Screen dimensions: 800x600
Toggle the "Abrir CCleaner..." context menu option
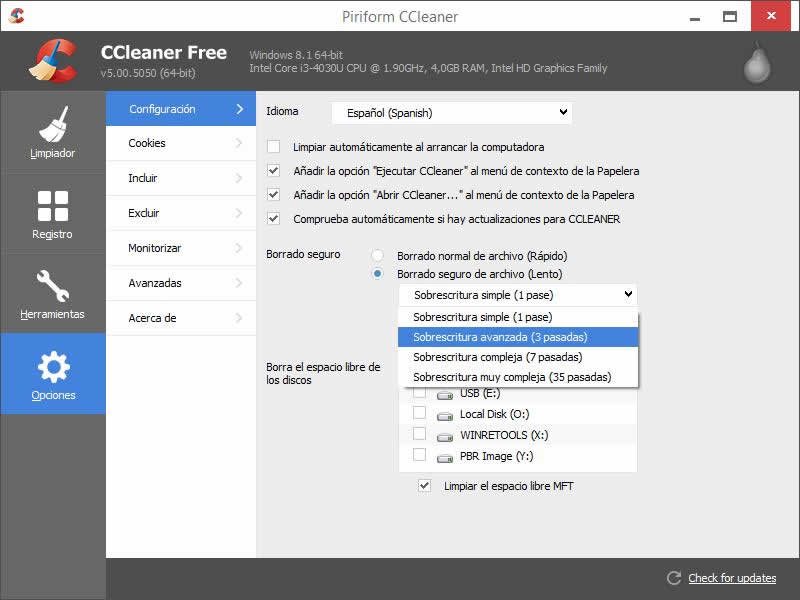coord(274,194)
